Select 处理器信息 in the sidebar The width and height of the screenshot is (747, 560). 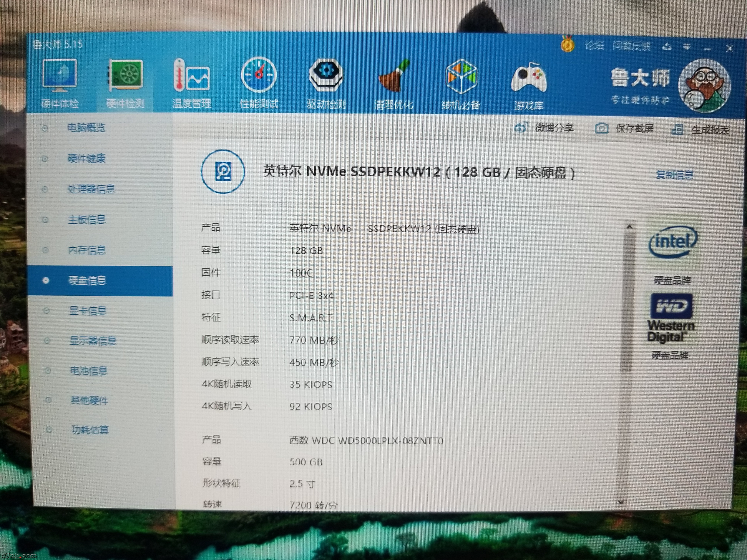pos(91,189)
